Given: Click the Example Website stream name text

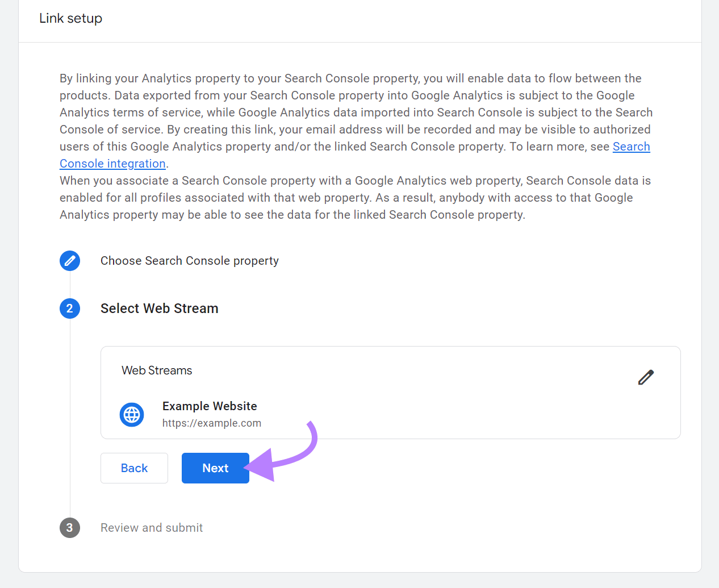Looking at the screenshot, I should (210, 406).
